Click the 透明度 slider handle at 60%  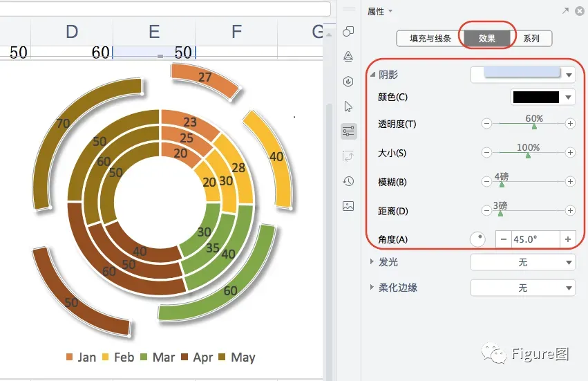pos(534,127)
